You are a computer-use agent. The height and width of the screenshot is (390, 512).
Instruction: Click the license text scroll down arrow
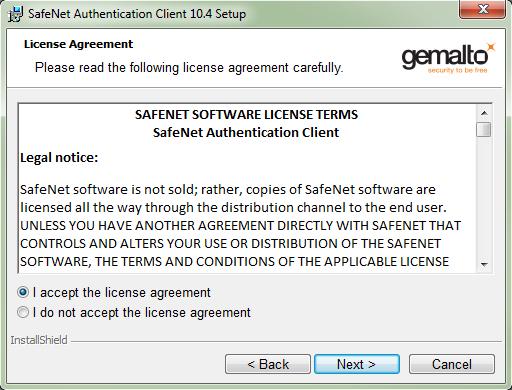(484, 265)
